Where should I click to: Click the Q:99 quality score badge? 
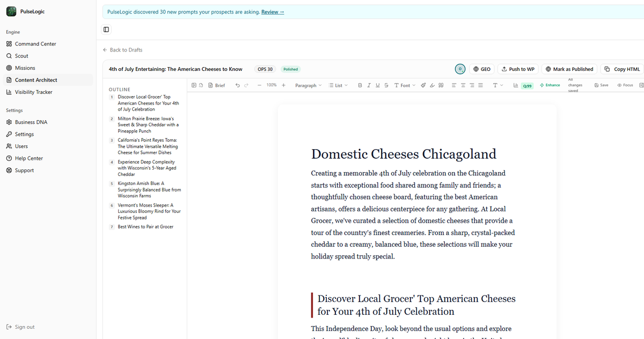[x=527, y=86]
